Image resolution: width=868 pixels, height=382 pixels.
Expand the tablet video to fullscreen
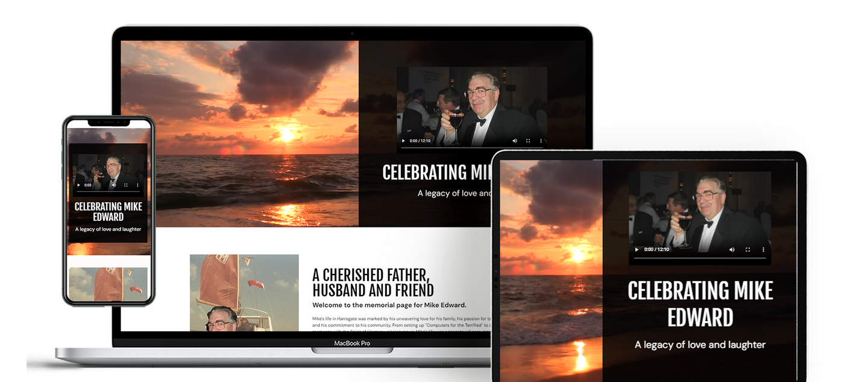pos(747,249)
